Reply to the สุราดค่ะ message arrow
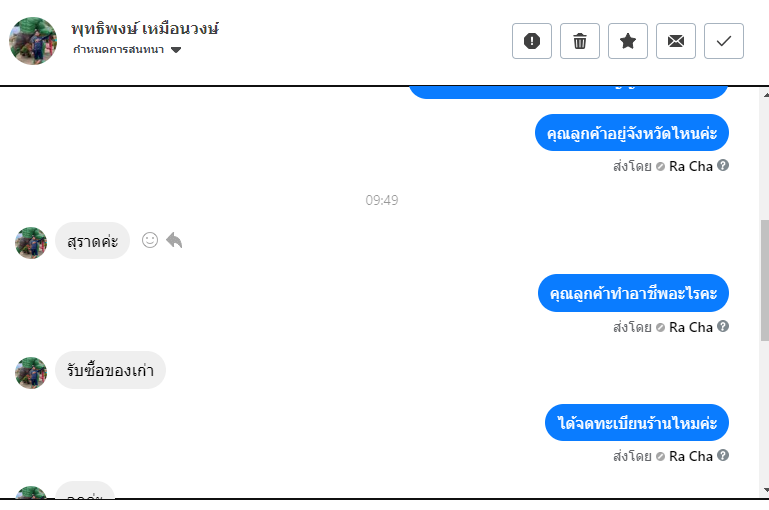 (x=174, y=240)
